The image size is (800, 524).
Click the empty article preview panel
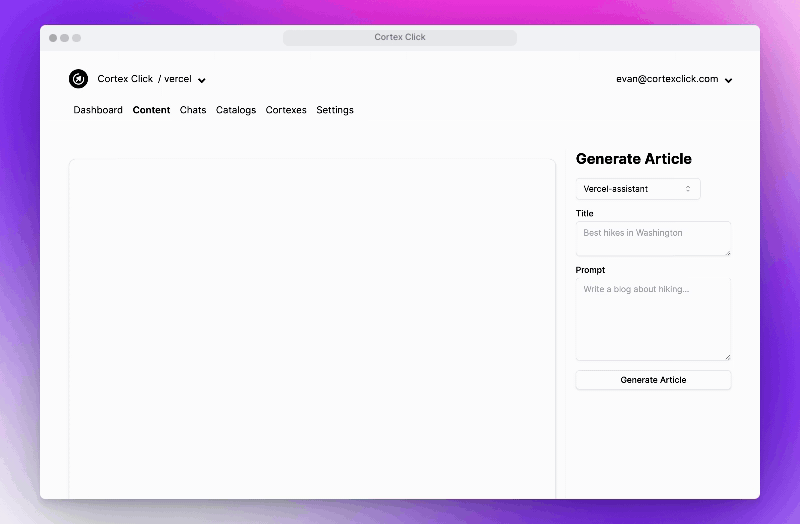312,328
